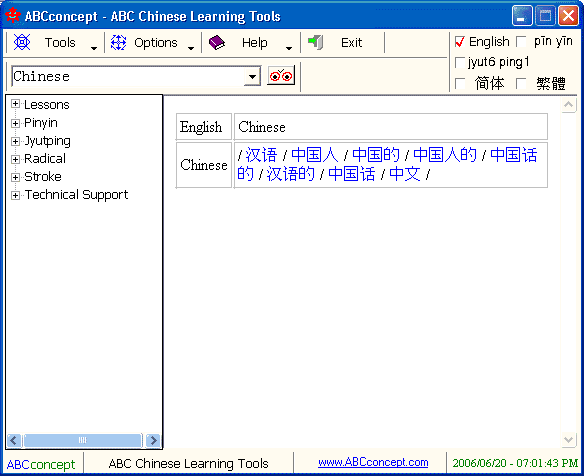Select Lessons in the tree
This screenshot has height=476, width=584.
tap(47, 105)
